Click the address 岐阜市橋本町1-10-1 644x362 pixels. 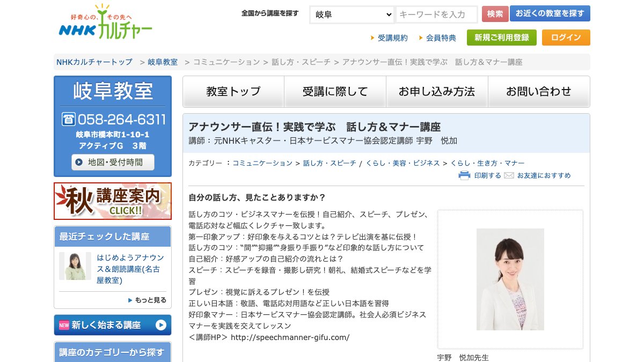[x=113, y=135]
